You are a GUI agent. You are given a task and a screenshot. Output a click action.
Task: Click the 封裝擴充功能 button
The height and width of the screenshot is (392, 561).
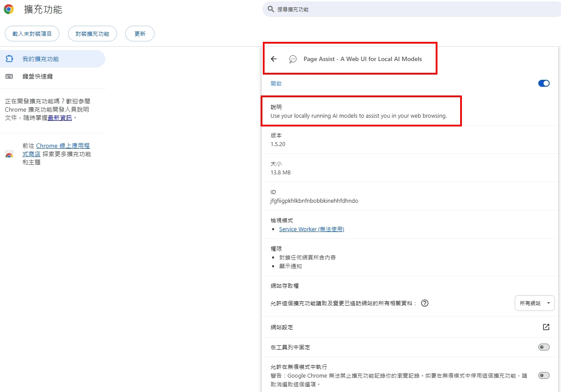click(x=93, y=34)
